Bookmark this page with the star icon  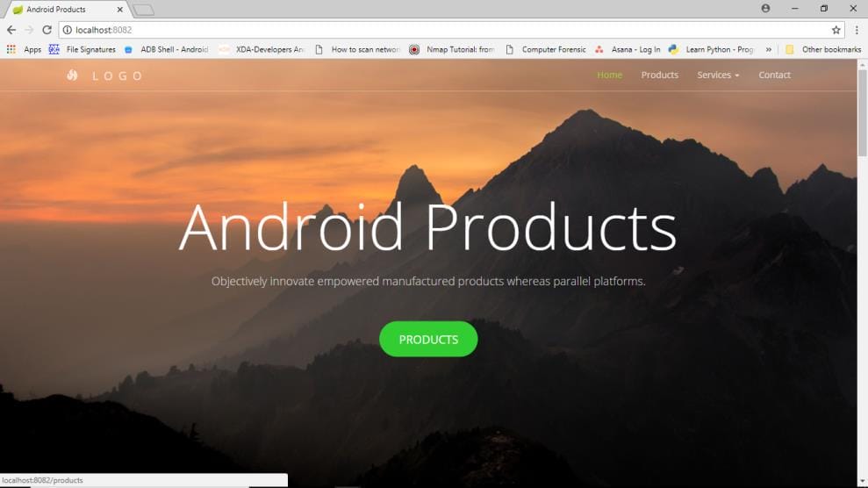[836, 30]
